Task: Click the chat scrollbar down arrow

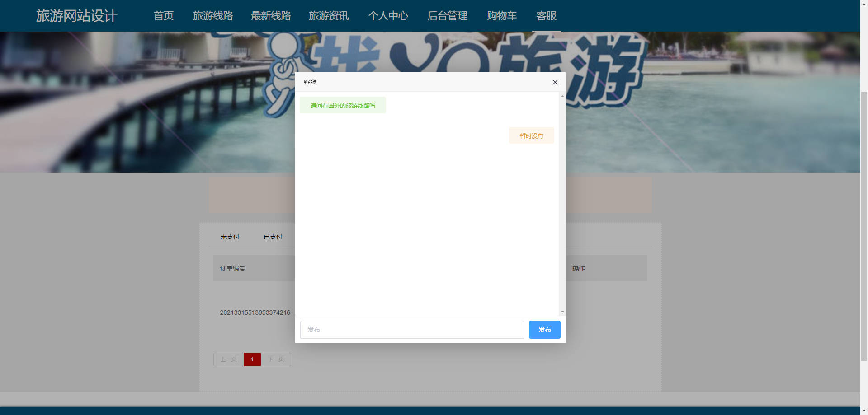Action: [562, 312]
